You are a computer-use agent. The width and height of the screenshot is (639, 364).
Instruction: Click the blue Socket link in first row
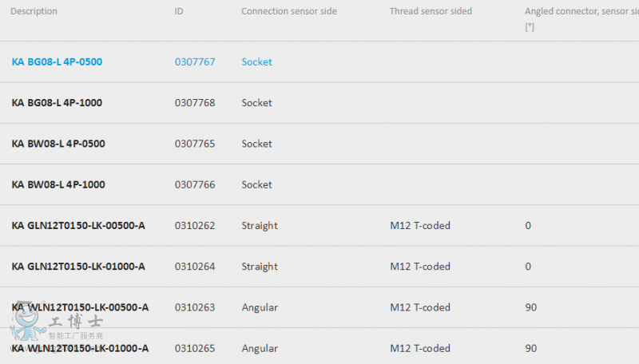tap(256, 62)
